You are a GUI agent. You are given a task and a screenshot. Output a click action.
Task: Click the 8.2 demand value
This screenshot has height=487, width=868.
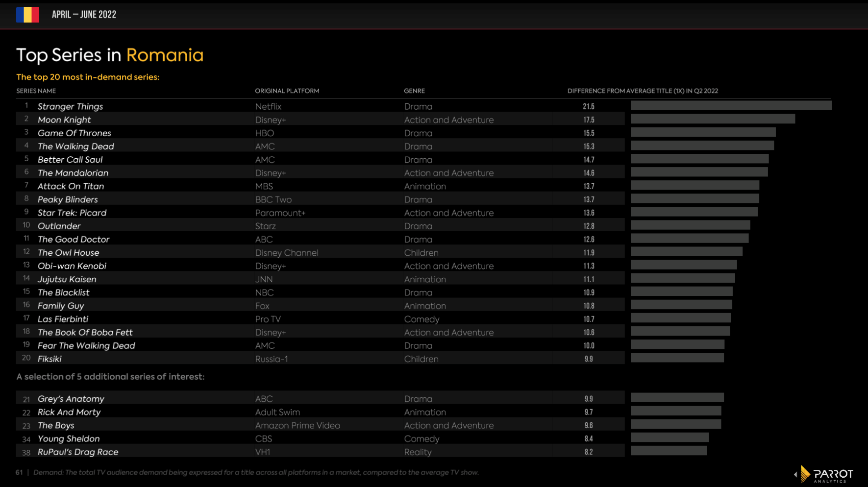point(589,452)
